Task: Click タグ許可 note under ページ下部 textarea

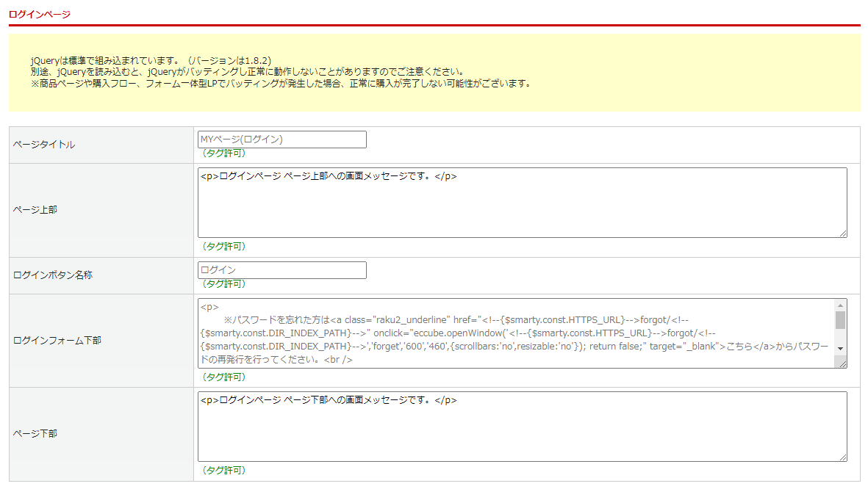Action: (223, 471)
